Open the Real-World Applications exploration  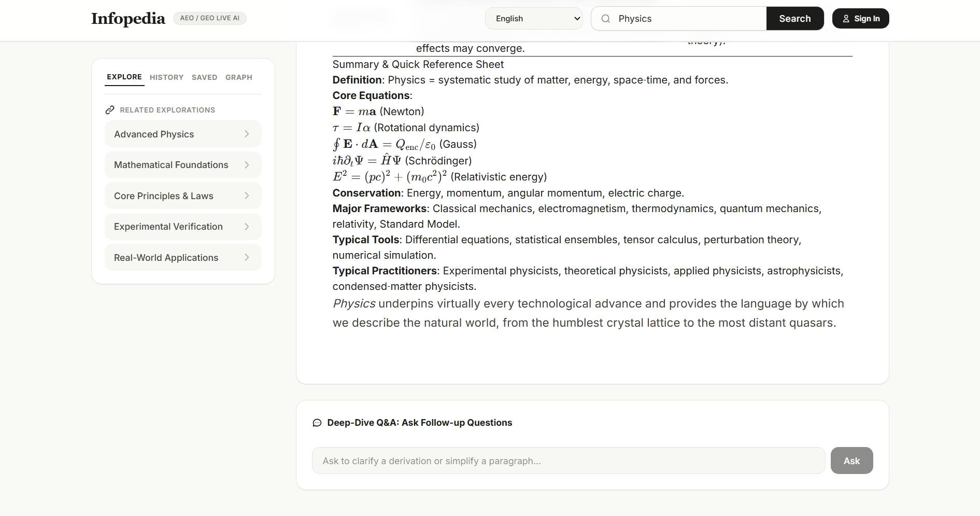[x=183, y=257]
